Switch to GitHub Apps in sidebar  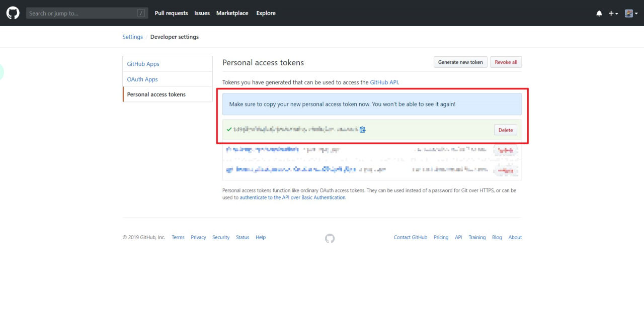(x=143, y=64)
